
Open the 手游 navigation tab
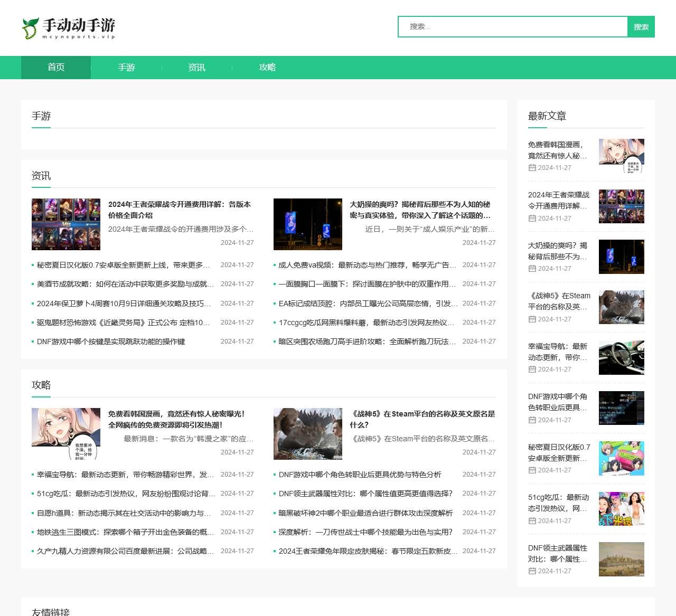(126, 68)
